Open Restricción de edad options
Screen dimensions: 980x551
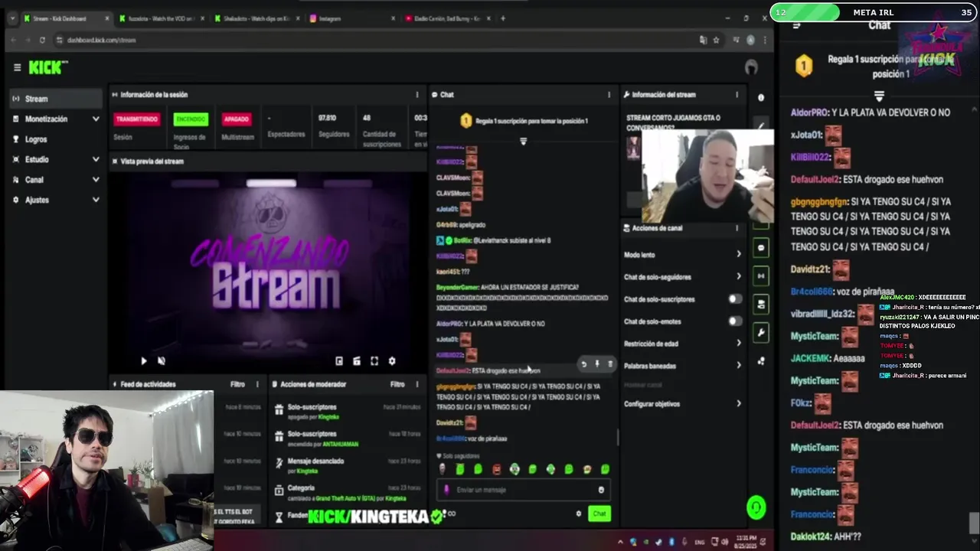coord(682,344)
